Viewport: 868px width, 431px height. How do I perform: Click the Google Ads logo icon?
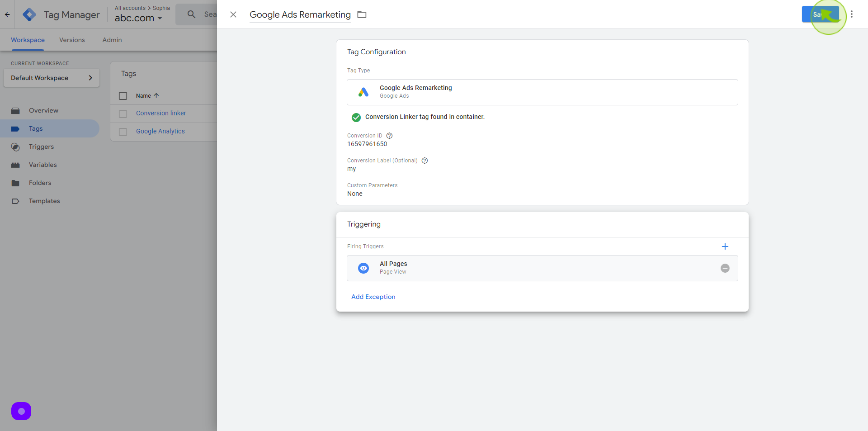point(363,92)
